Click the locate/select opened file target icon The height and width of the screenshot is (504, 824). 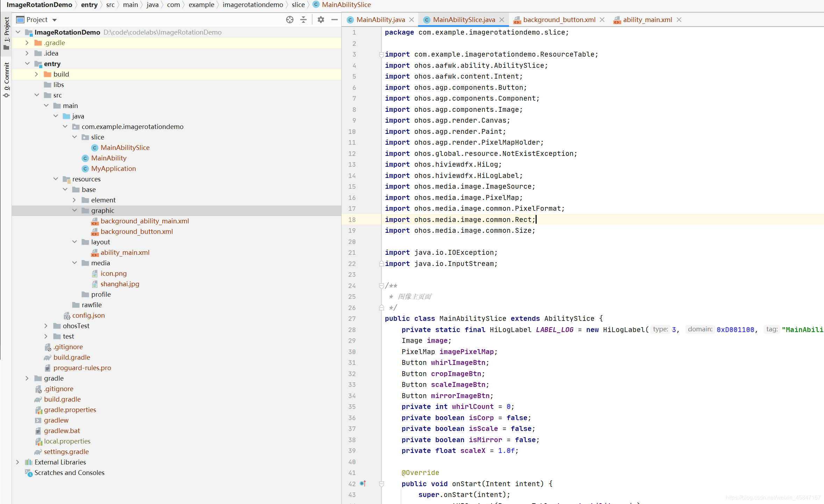pyautogui.click(x=289, y=20)
